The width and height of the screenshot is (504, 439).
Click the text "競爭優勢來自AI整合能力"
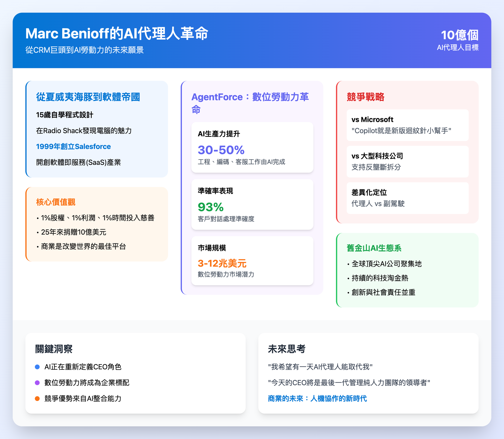[x=83, y=399]
